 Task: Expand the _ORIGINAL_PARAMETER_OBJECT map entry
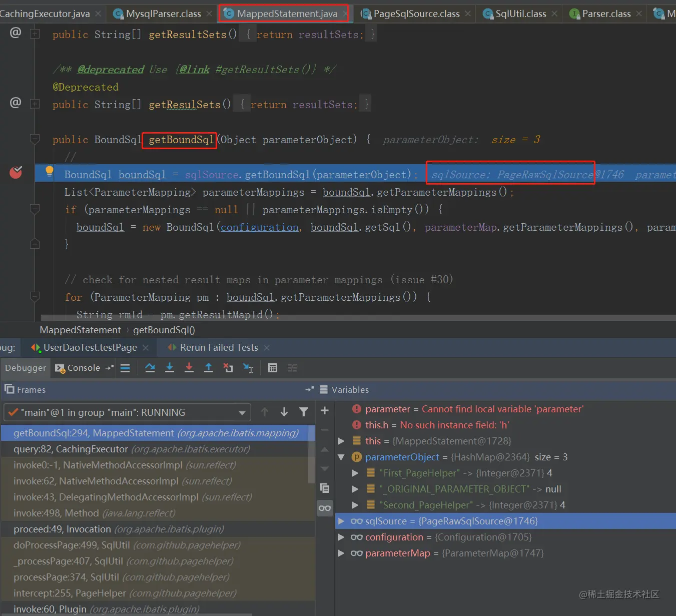pyautogui.click(x=355, y=489)
